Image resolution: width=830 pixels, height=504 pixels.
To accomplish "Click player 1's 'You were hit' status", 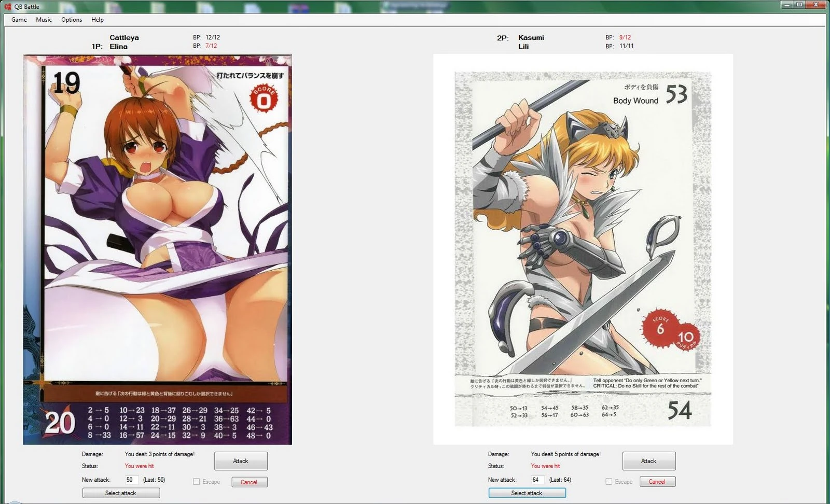I will tap(139, 466).
